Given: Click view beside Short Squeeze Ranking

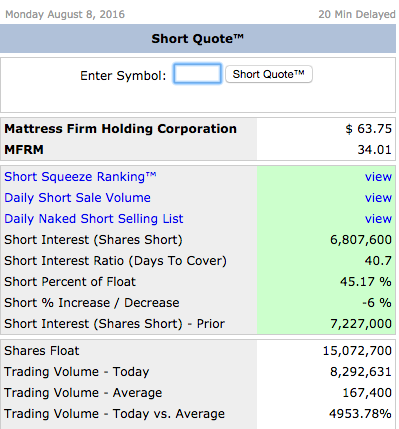Looking at the screenshot, I should 378,177.
